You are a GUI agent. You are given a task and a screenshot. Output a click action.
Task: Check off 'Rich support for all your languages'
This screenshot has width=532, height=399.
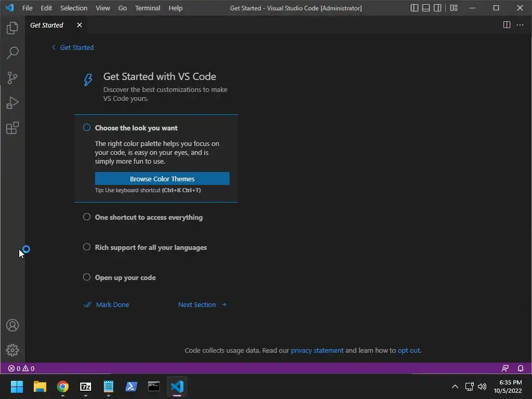(87, 247)
